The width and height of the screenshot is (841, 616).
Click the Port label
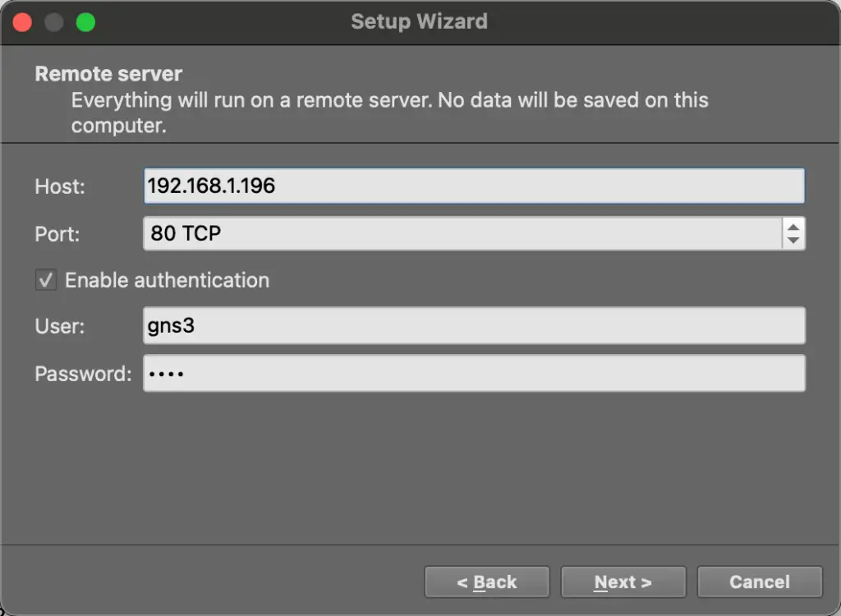[56, 234]
